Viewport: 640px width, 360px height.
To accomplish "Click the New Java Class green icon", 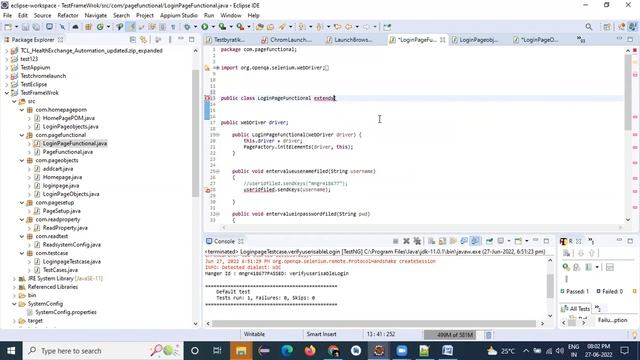I will 100,27.
